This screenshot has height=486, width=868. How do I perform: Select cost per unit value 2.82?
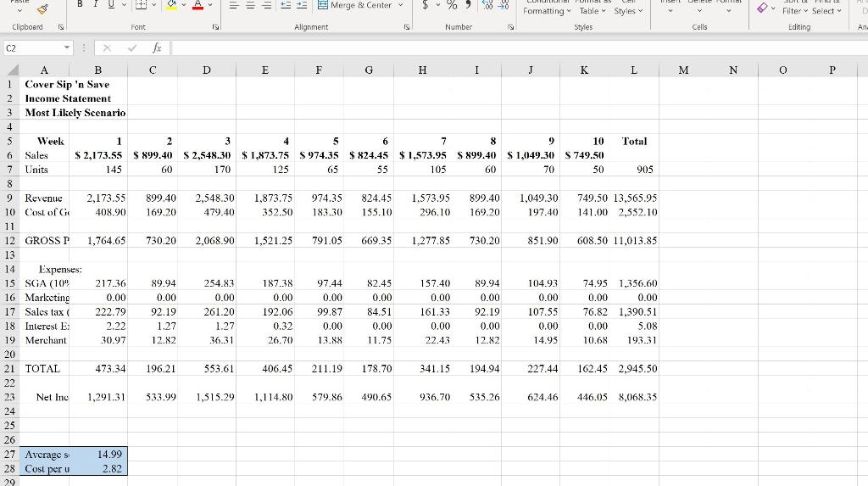[x=98, y=468]
